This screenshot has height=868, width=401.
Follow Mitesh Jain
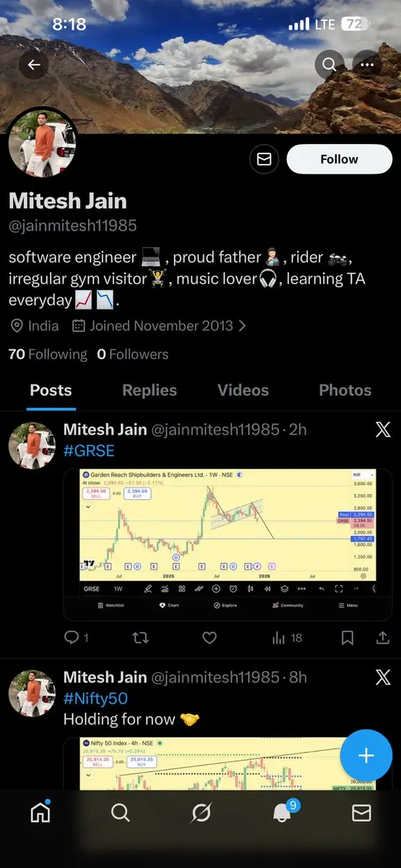click(339, 159)
